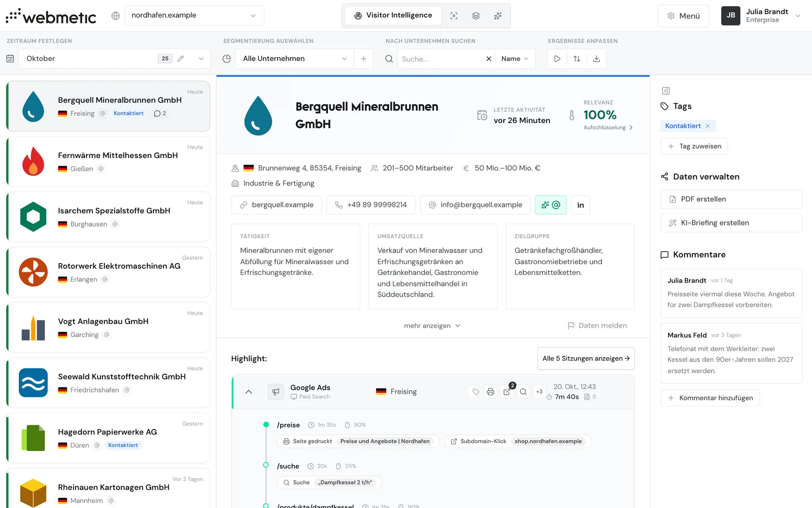This screenshot has height=508, width=812.
Task: Open the face-scan icon tab beside Visitor Intelligence
Action: 454,16
